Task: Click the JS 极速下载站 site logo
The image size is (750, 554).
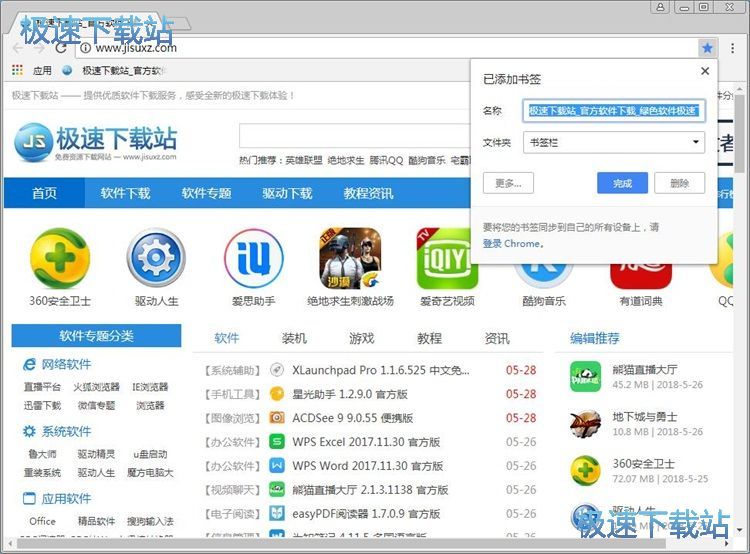Action: point(96,142)
